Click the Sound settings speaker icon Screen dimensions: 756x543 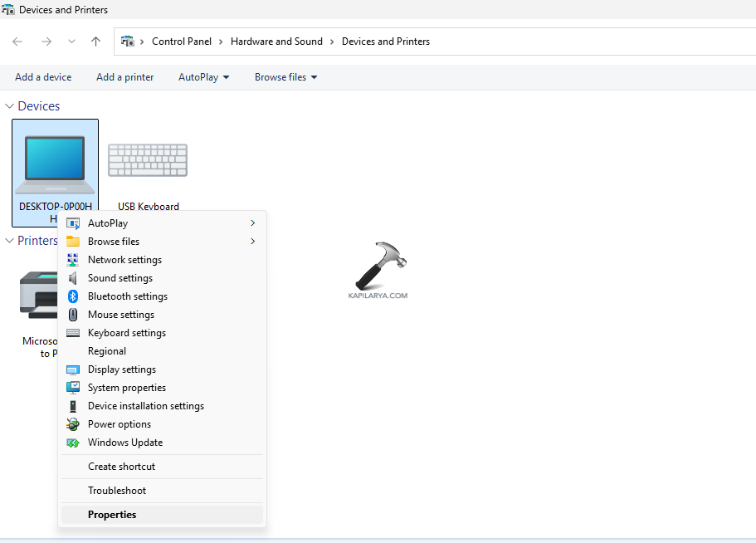point(73,278)
